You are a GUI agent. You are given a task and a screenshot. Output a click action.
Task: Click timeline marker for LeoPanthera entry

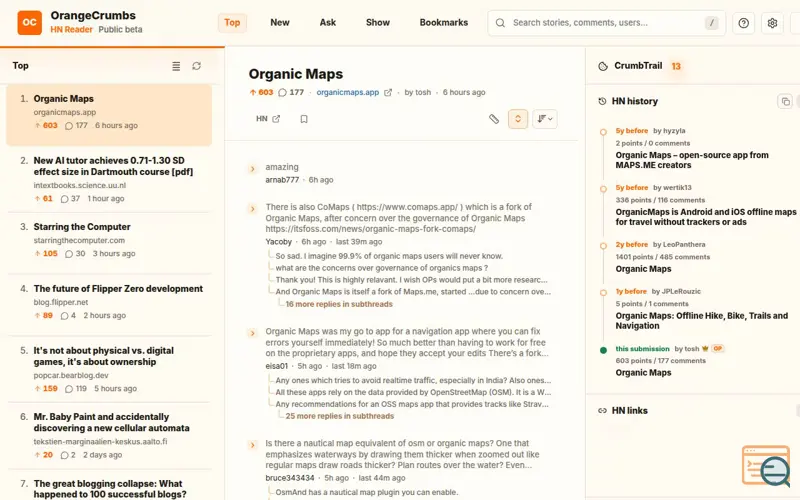pos(603,246)
